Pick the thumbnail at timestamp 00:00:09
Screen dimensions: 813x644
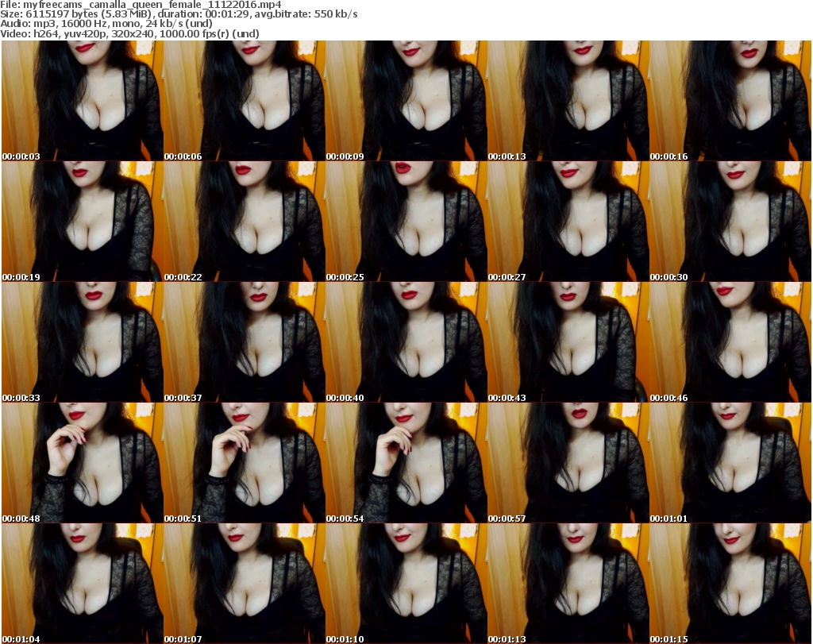click(x=406, y=101)
